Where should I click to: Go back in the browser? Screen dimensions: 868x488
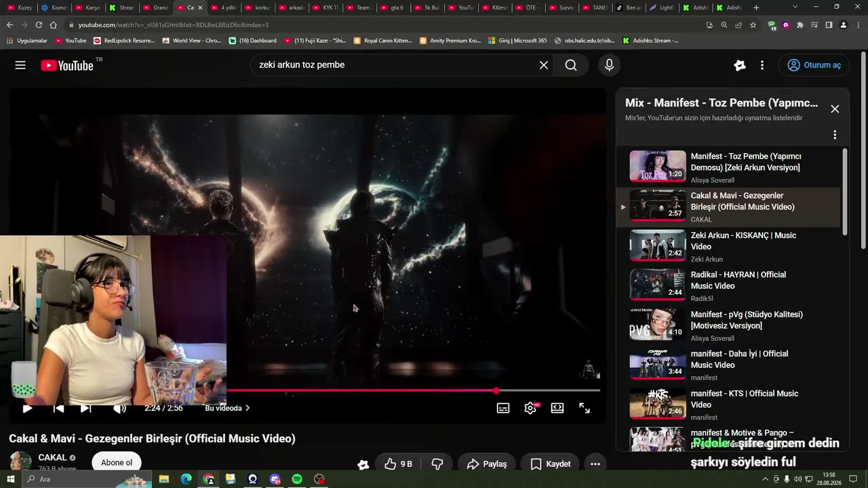click(x=9, y=25)
